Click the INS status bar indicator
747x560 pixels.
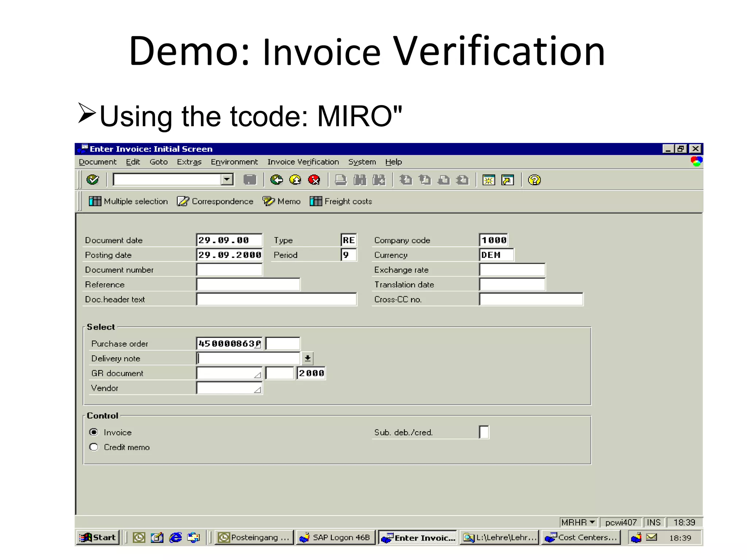click(x=654, y=522)
